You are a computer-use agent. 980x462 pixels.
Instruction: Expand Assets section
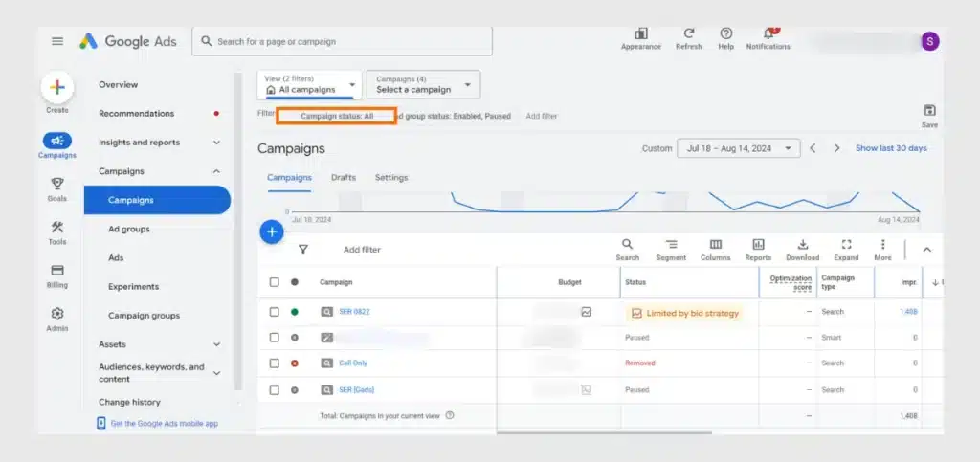(216, 344)
